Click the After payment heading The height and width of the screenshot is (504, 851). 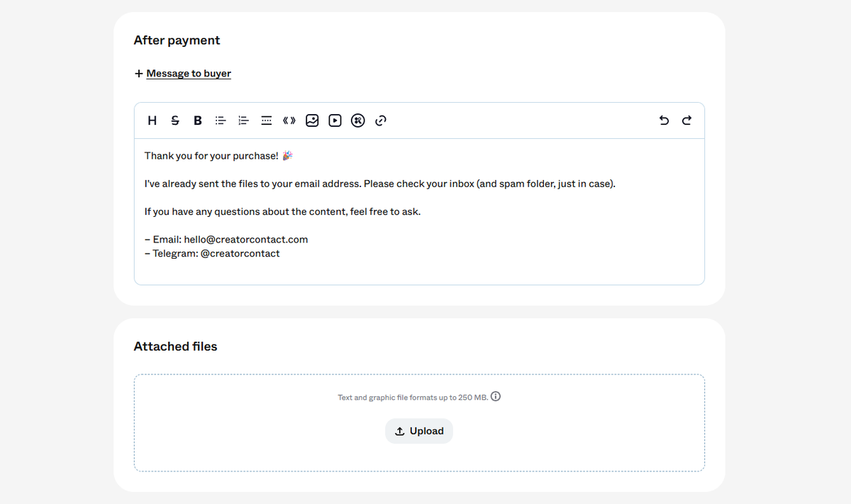pyautogui.click(x=177, y=40)
